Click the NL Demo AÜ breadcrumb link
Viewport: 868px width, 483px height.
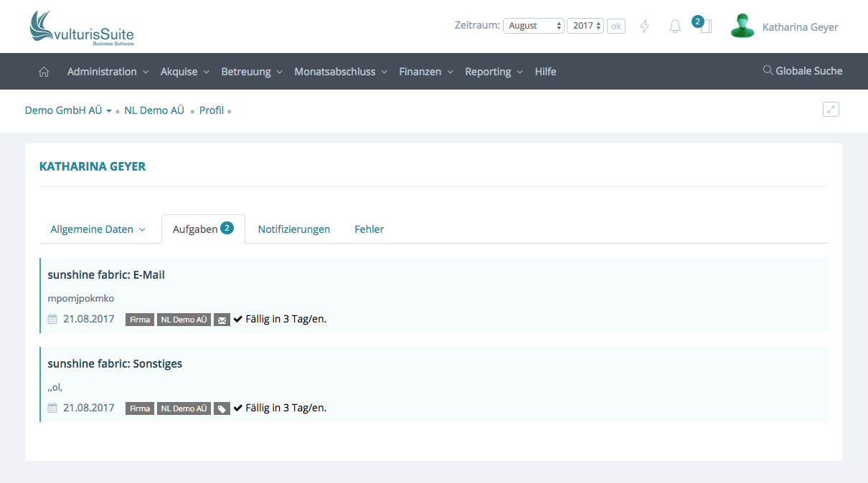coord(154,110)
